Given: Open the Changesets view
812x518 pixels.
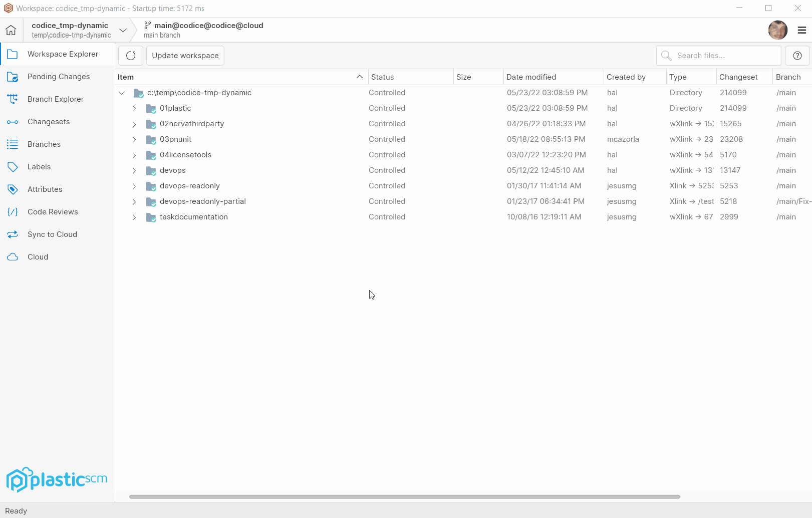Looking at the screenshot, I should pyautogui.click(x=49, y=121).
